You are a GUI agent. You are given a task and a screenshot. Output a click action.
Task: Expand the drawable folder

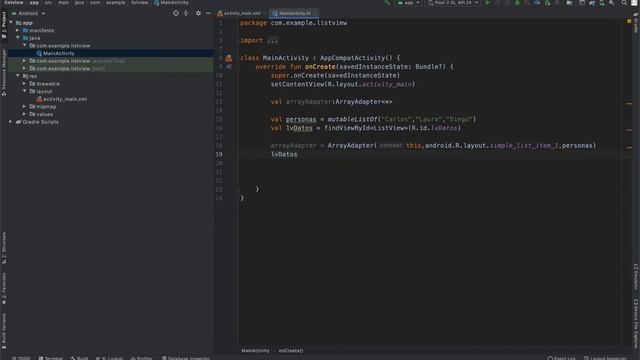tap(24, 83)
